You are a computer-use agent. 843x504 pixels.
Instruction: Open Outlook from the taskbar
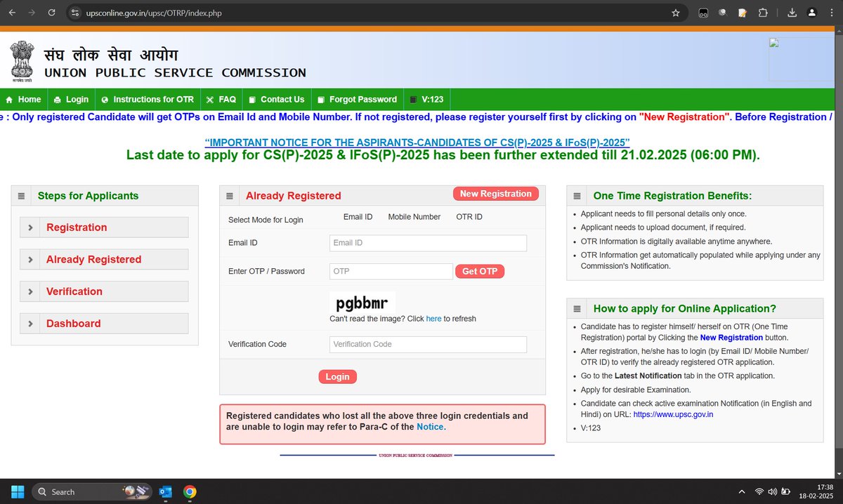tap(166, 491)
